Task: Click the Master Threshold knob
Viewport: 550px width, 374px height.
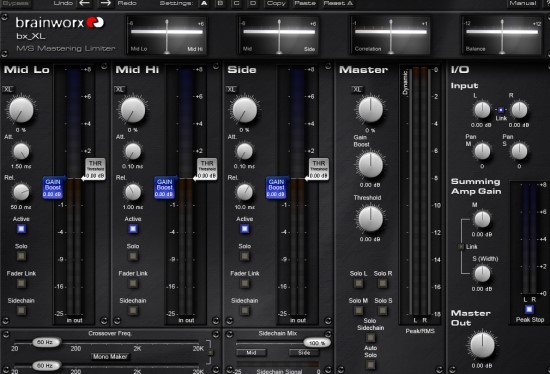Action: click(370, 219)
